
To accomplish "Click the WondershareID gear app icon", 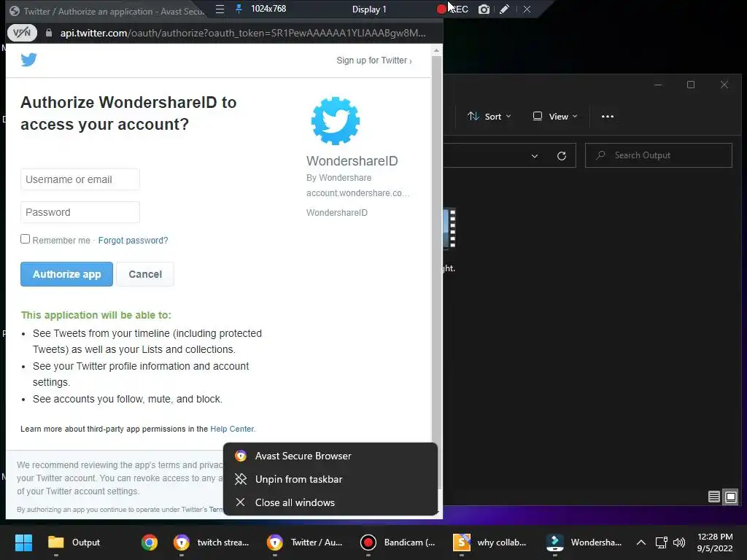I will click(x=336, y=120).
